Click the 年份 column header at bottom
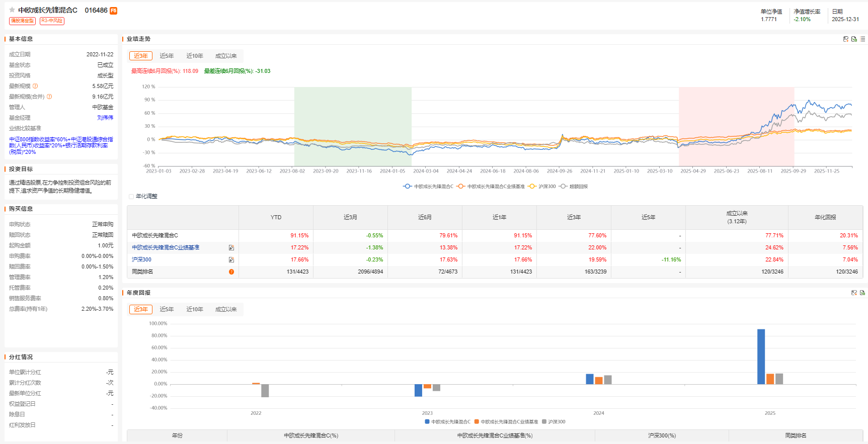The height and width of the screenshot is (444, 868). [177, 435]
